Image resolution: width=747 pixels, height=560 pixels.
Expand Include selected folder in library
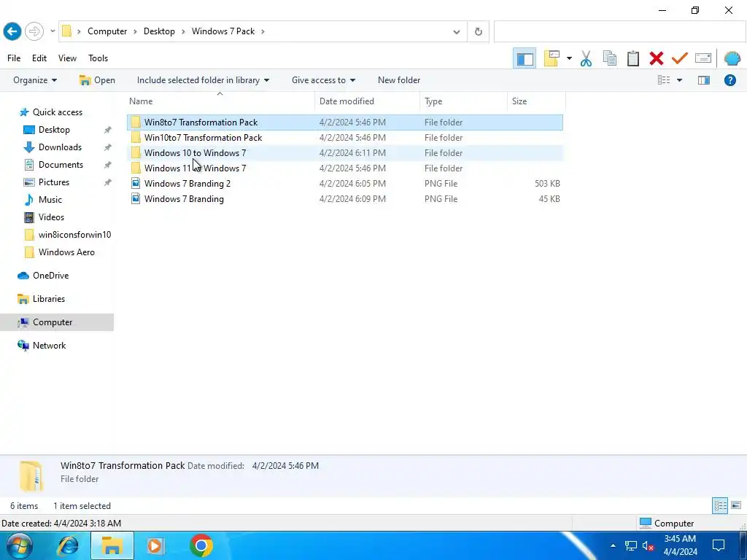pyautogui.click(x=203, y=80)
